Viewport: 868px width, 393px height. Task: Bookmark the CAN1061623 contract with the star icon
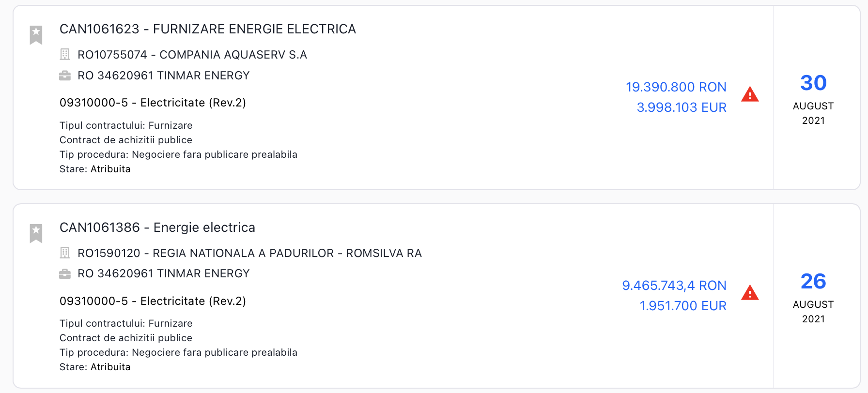click(36, 35)
